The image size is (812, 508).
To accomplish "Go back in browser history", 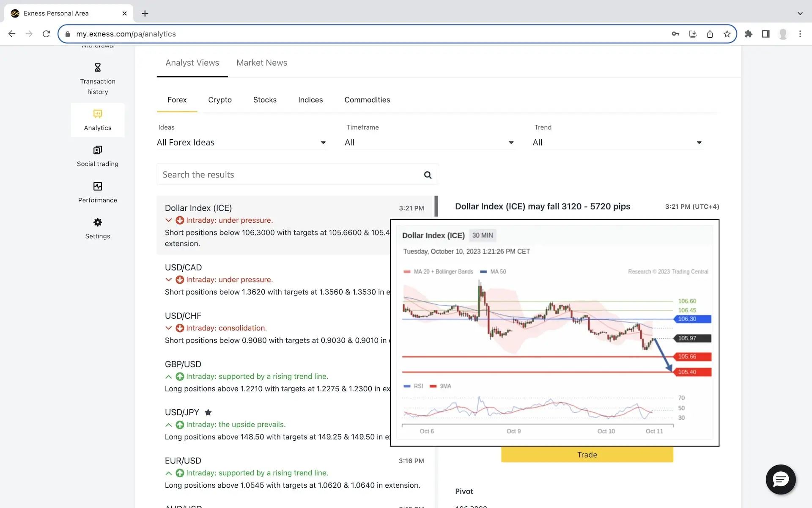I will [12, 34].
